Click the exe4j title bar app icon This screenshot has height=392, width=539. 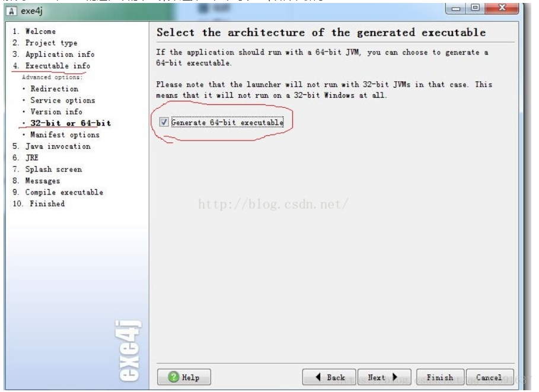11,11
